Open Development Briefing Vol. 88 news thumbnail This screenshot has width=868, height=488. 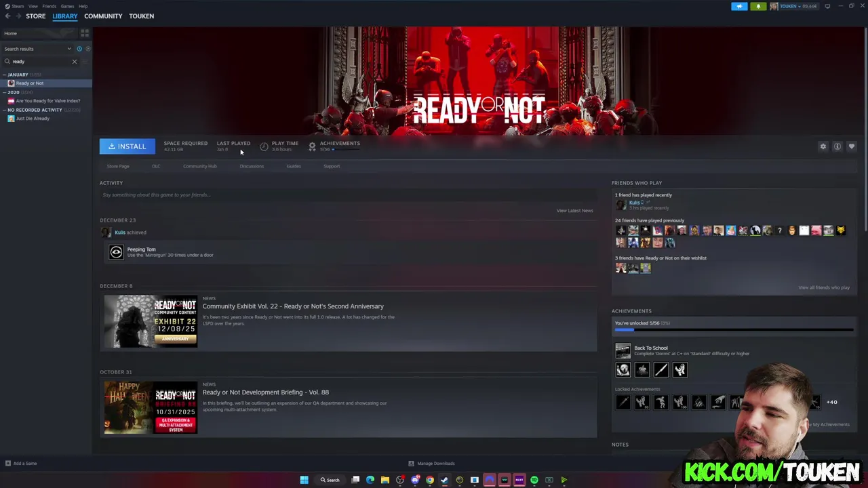[x=151, y=408]
